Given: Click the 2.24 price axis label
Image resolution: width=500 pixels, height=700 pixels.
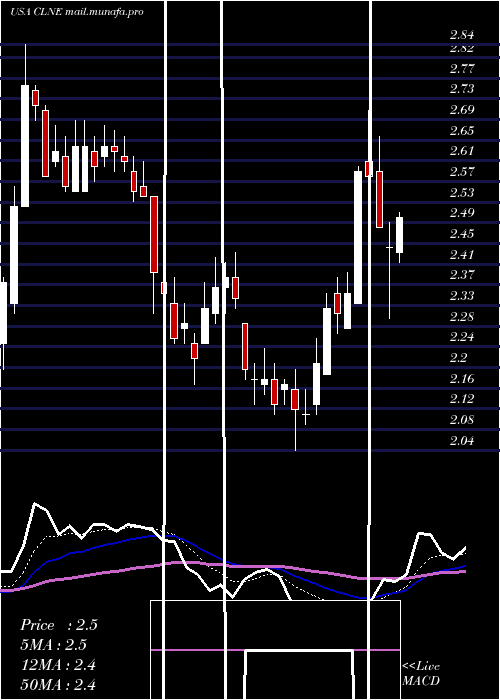Looking at the screenshot, I should (462, 337).
